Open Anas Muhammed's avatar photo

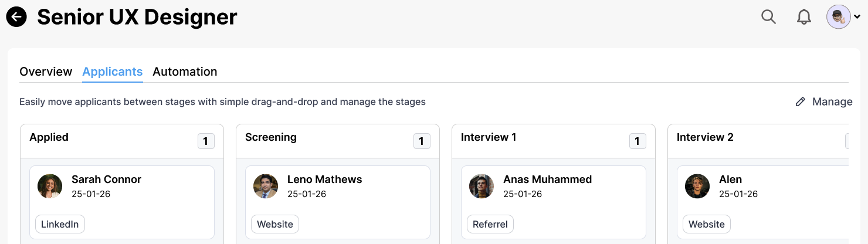click(482, 186)
